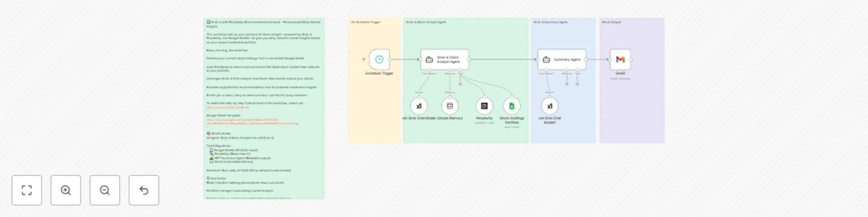Add memory to the Summary Agent
This screenshot has height=217, width=868.
pyautogui.click(x=567, y=84)
